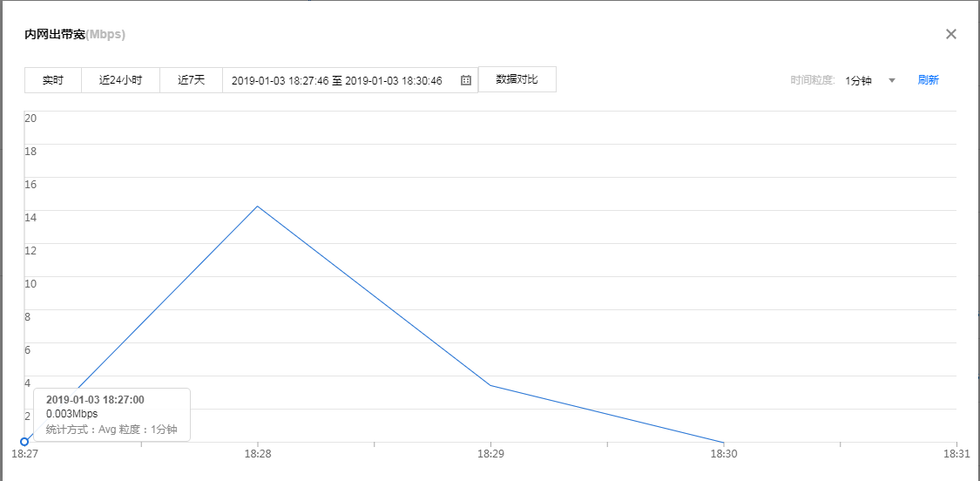Viewport: 980px width, 481px height.
Task: Click the 内网出带宽(Mbps) chart title
Action: (75, 35)
